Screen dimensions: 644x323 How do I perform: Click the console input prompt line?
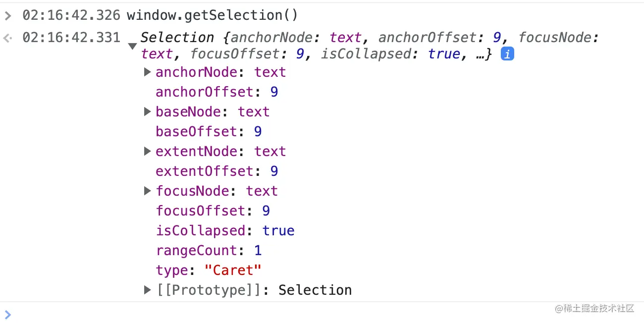[x=322, y=314]
